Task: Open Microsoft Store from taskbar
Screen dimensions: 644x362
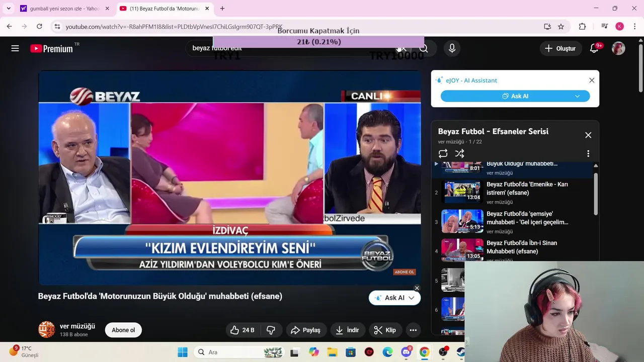Action: [351, 352]
